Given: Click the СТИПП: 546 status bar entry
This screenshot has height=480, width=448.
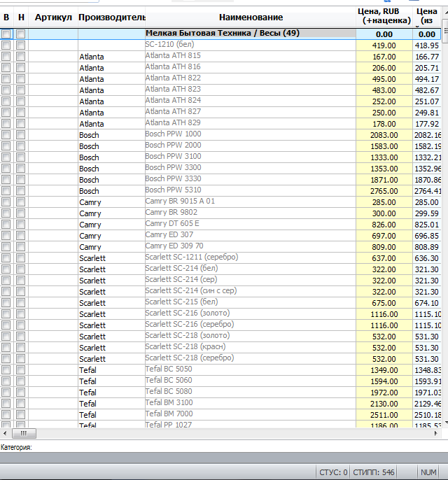Looking at the screenshot, I should coord(374,472).
